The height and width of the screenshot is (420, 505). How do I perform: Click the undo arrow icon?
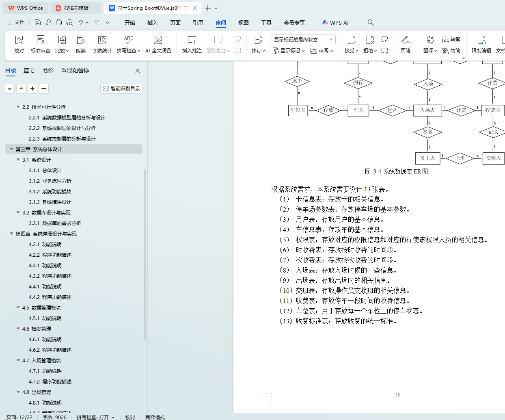tap(81, 22)
